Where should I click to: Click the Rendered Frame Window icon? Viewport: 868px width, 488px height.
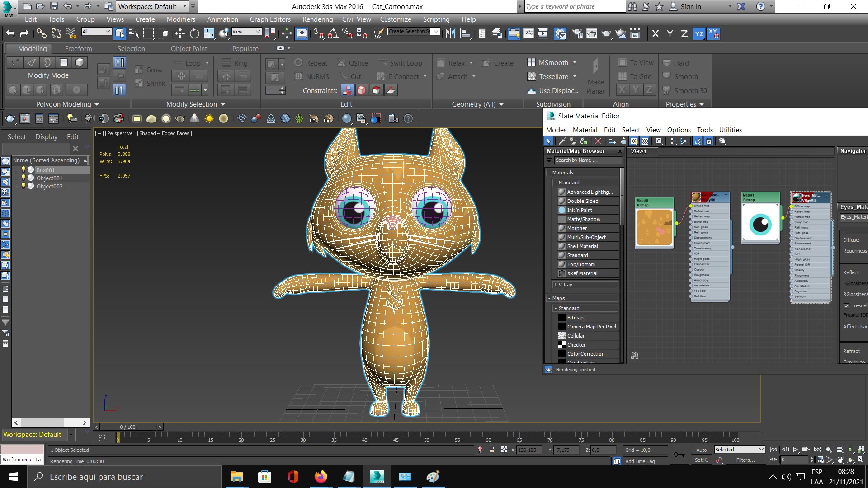click(x=592, y=33)
